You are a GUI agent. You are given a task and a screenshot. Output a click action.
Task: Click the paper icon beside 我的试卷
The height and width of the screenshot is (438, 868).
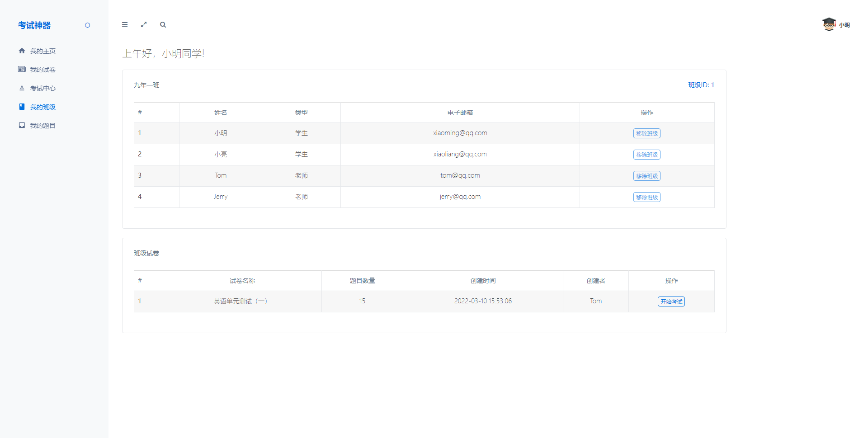coord(22,69)
